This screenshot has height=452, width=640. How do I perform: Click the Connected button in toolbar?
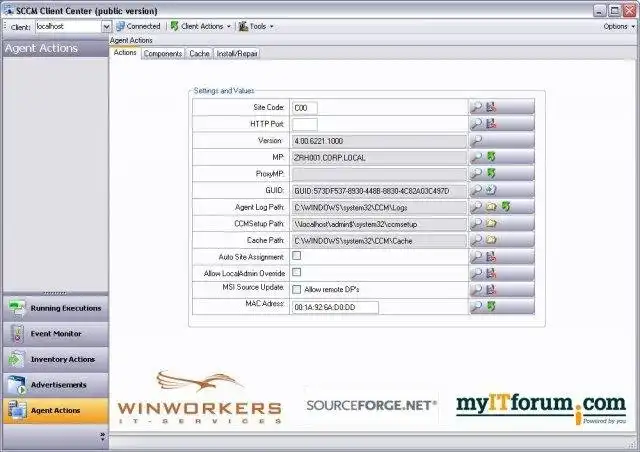click(x=138, y=27)
